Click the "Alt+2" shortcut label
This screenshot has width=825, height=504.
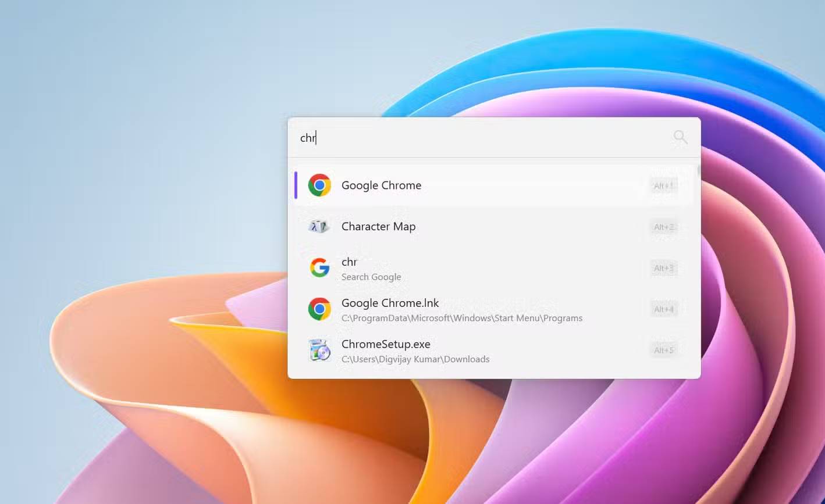point(664,227)
